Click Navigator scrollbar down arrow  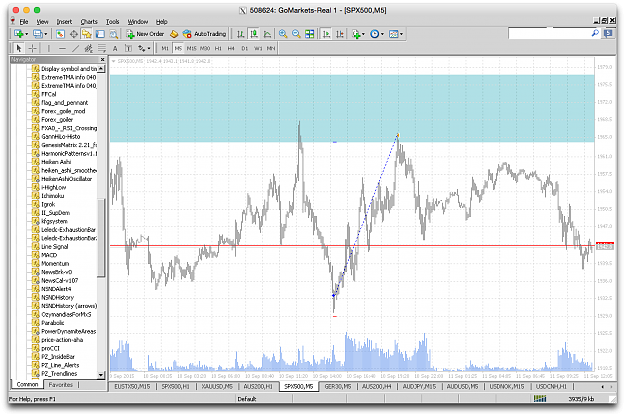click(101, 375)
